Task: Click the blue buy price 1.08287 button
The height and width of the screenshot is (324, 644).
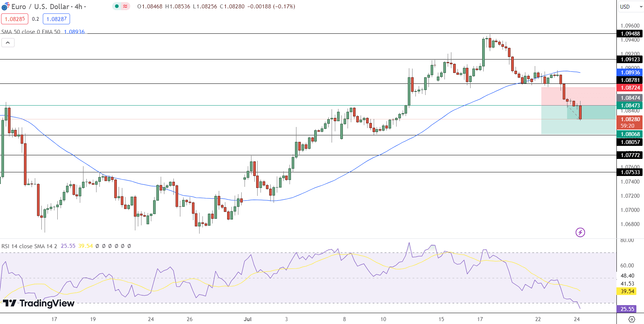Action: [x=56, y=19]
